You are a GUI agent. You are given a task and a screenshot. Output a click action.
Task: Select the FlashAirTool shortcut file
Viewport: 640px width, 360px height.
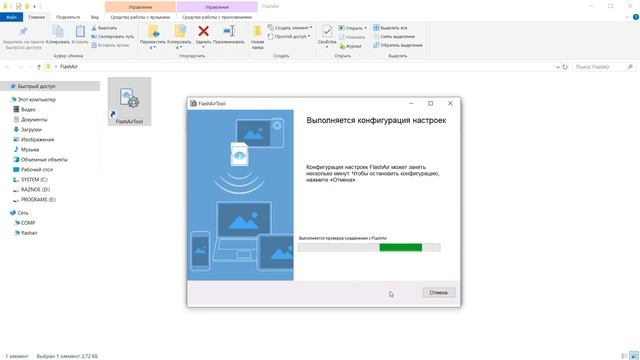(x=129, y=101)
